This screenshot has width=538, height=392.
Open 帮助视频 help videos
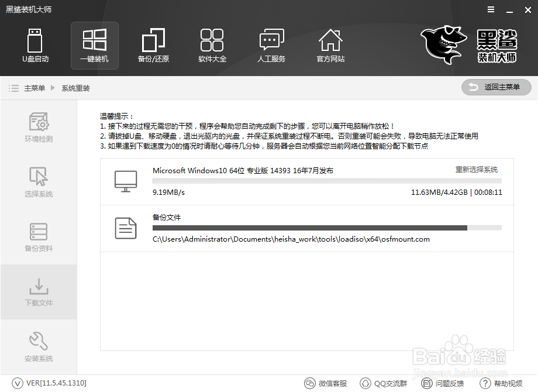tap(501, 383)
